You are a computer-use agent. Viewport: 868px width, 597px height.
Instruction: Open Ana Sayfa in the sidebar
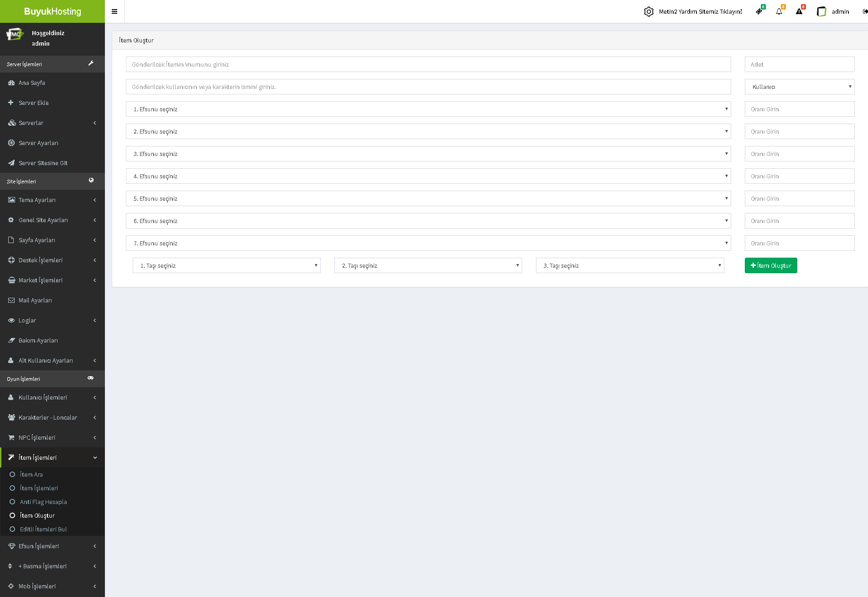[32, 83]
